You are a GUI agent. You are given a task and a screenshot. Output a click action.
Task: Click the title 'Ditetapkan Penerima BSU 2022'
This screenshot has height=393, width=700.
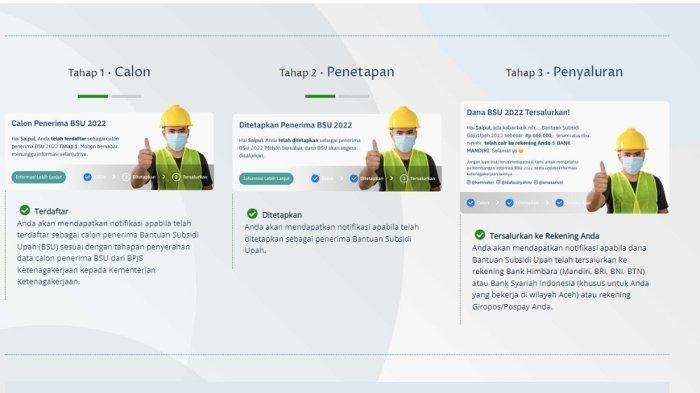point(296,125)
